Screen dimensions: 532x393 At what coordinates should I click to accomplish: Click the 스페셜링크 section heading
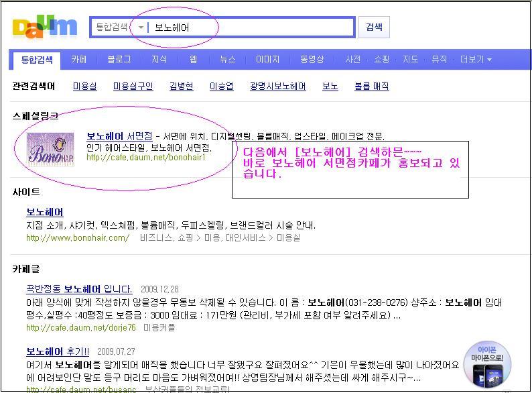coord(36,116)
